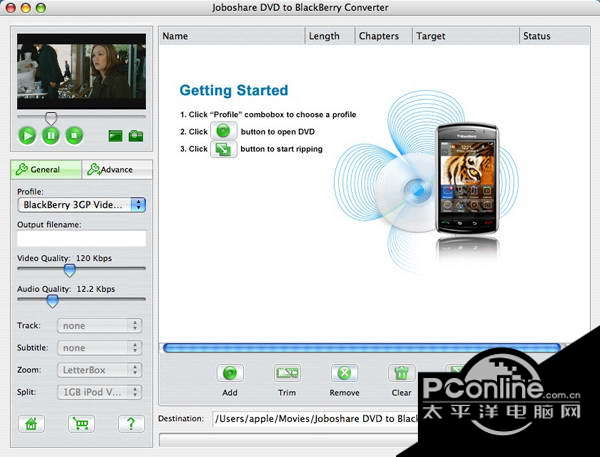This screenshot has height=457, width=600.
Task: Switch to the General tab
Action: 46,169
